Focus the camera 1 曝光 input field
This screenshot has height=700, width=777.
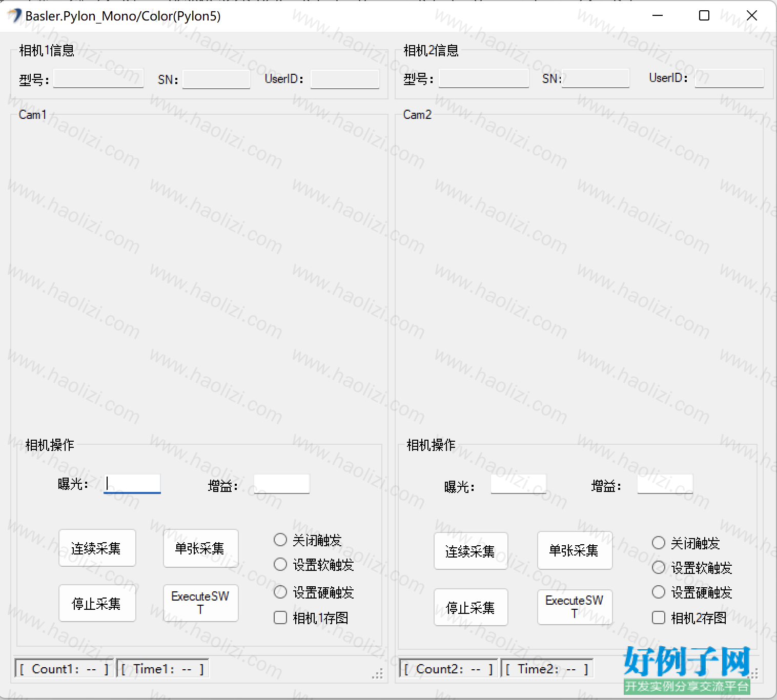click(132, 484)
